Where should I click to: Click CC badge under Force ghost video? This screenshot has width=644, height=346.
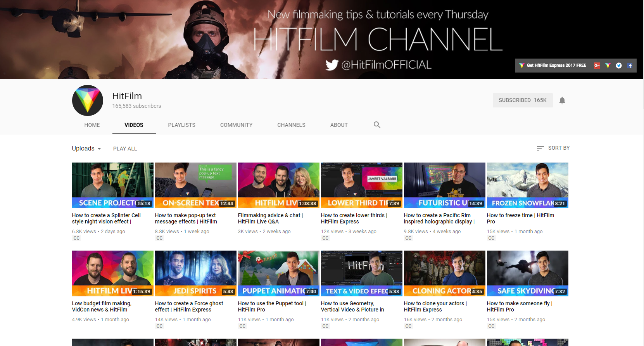click(159, 326)
